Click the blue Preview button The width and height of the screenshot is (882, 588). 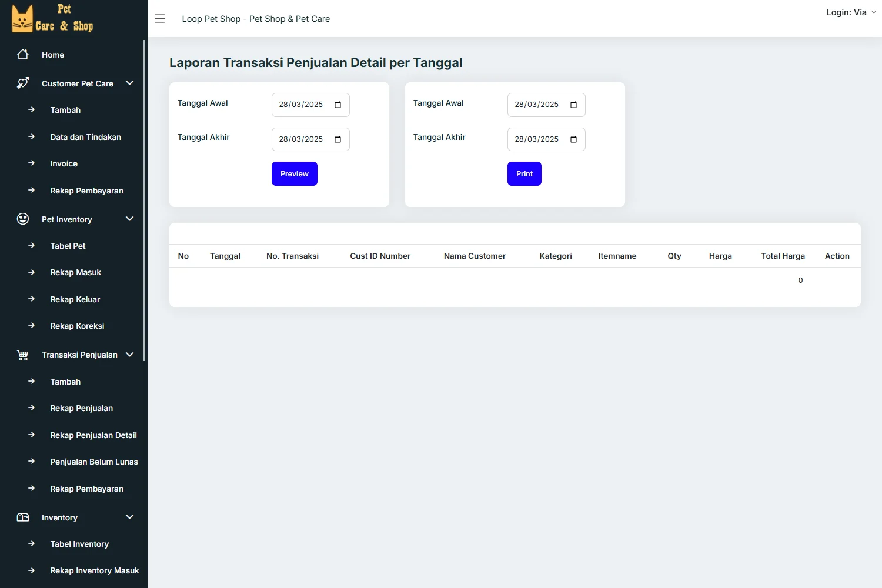[295, 174]
